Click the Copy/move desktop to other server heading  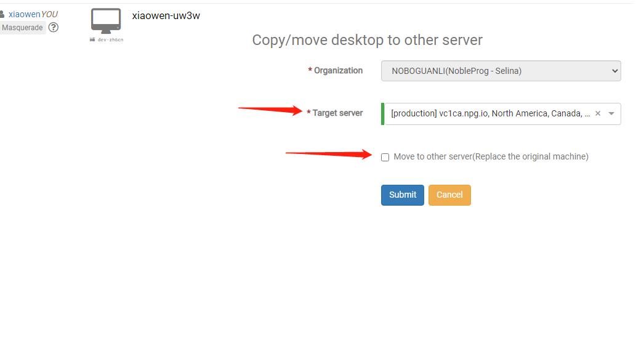[x=367, y=40]
